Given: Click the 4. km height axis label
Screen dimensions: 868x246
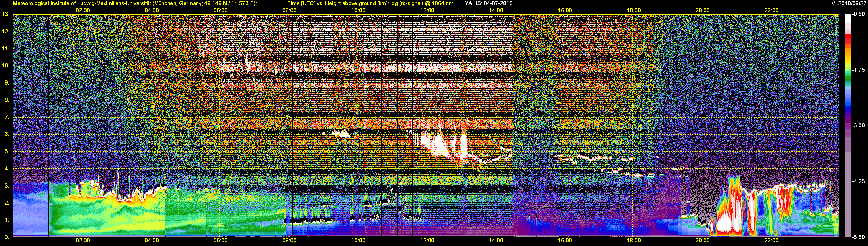Looking at the screenshot, I should click(7, 169).
